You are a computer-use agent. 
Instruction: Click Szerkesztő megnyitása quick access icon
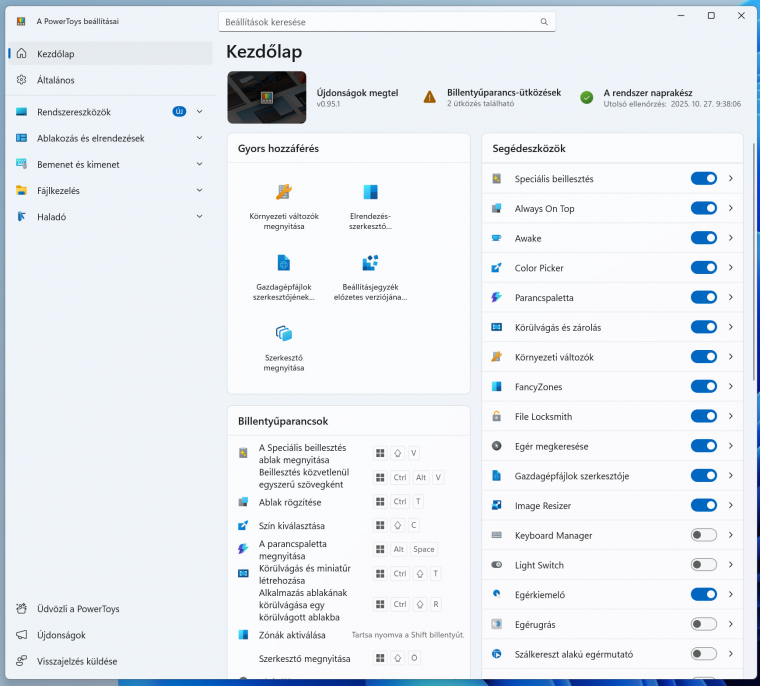(283, 333)
